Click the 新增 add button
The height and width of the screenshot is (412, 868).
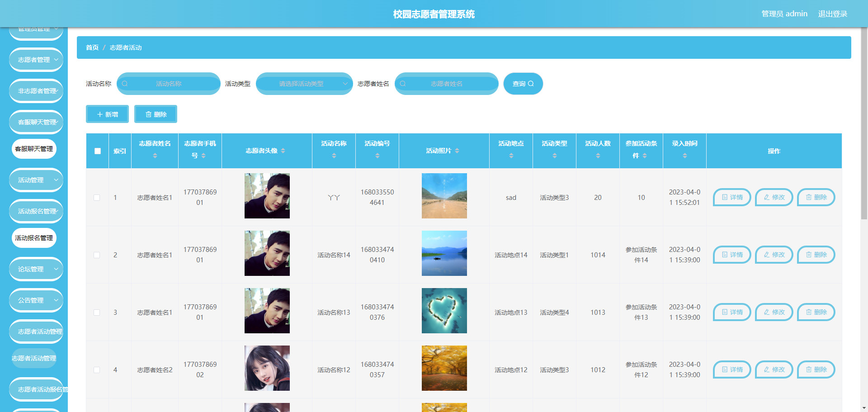click(108, 114)
